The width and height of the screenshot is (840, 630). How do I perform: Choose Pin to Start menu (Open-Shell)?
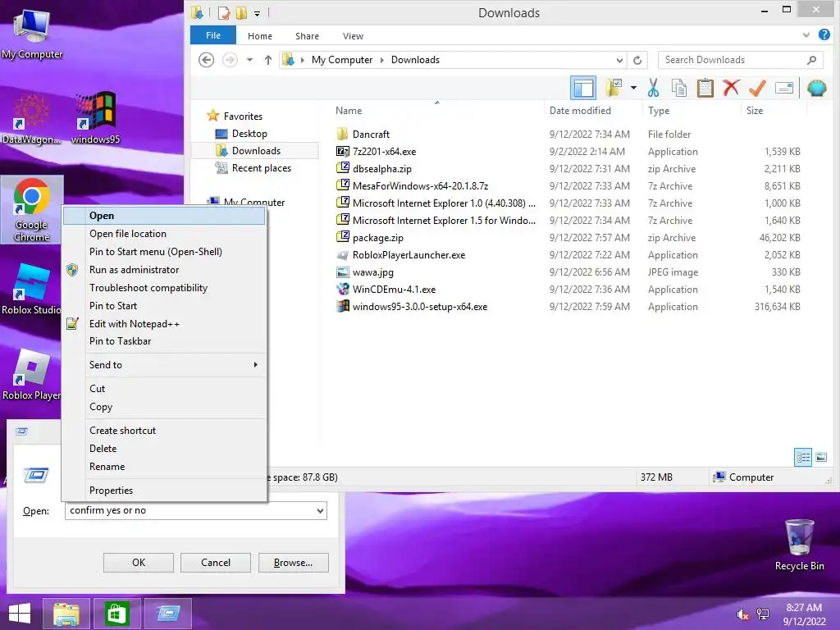point(164,252)
